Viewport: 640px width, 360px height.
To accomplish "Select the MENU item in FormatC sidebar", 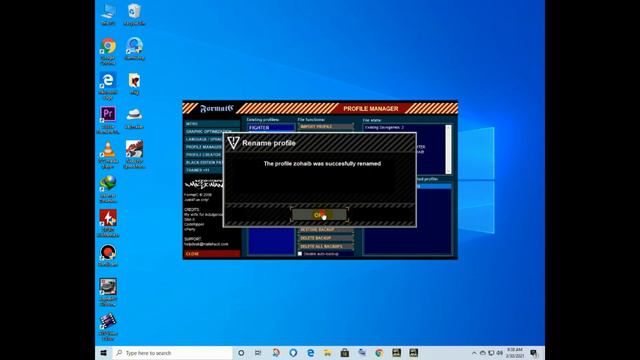I will [x=212, y=124].
